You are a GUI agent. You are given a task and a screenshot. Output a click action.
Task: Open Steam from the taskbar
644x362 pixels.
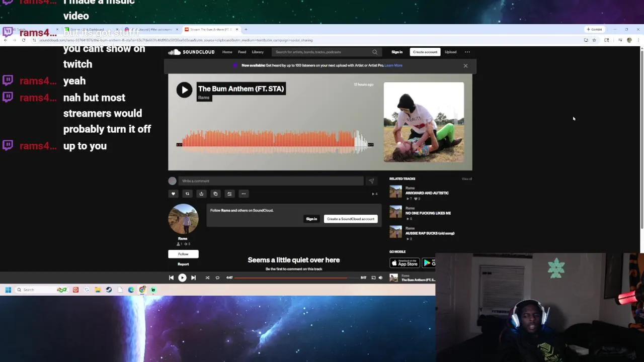[x=109, y=290]
